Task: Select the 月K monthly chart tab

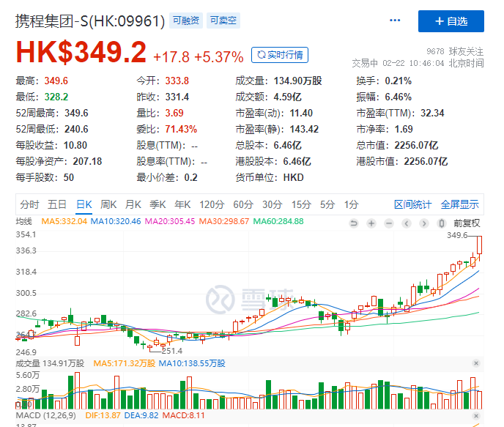Action: tap(133, 204)
